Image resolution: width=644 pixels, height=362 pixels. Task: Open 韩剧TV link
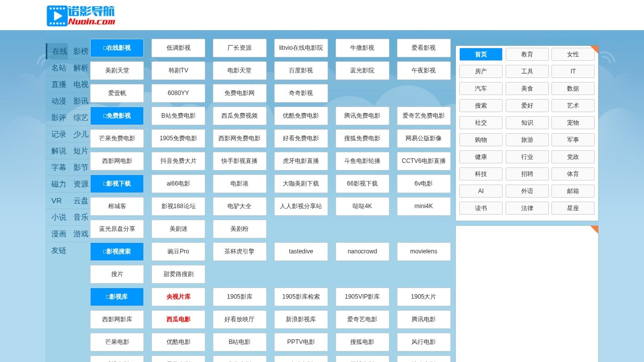(x=178, y=71)
